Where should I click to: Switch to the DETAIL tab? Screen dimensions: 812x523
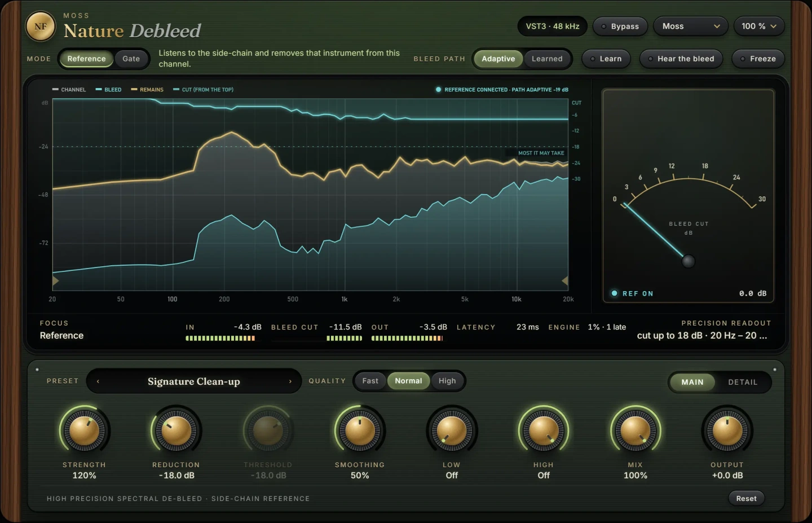coord(743,382)
